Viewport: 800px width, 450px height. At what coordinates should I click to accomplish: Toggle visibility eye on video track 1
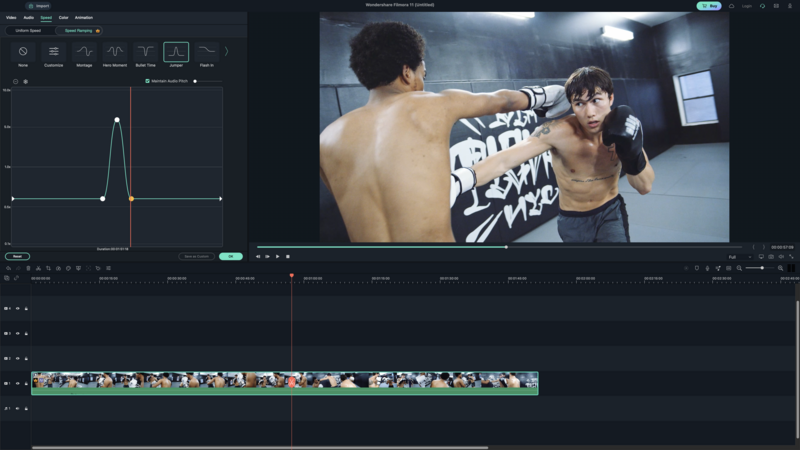tap(17, 384)
